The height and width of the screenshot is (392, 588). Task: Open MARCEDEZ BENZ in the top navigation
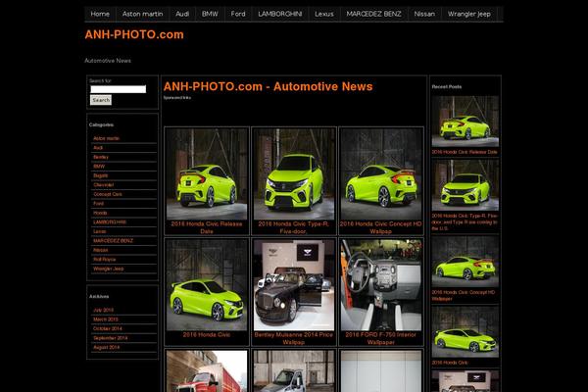(374, 14)
